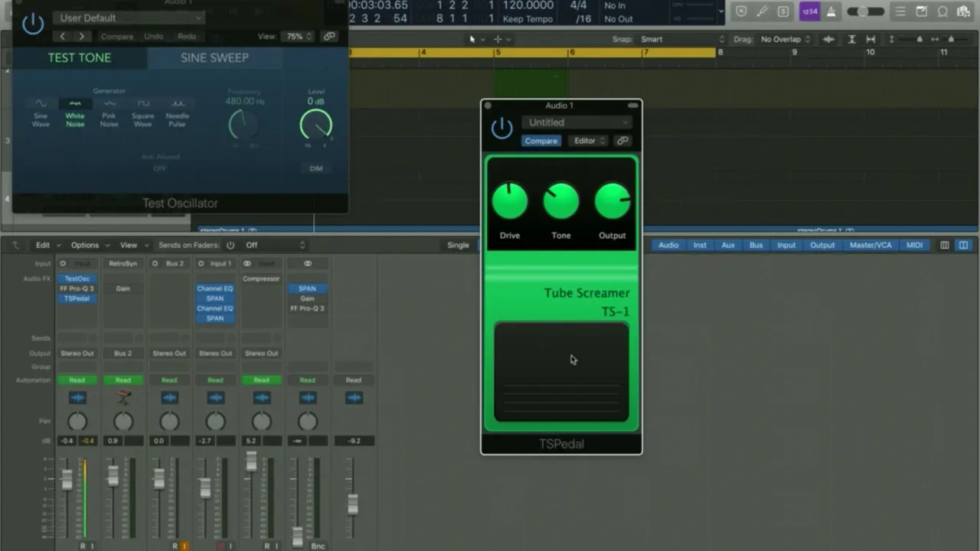Screen dimensions: 980x551
Task: Click vertical auto zoom icon
Action: point(851,39)
